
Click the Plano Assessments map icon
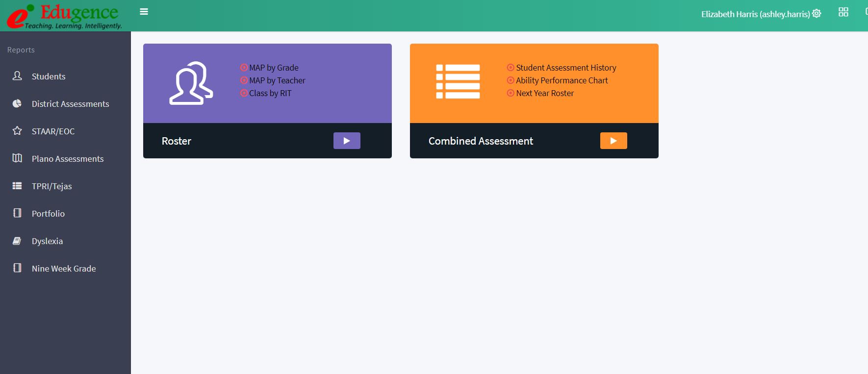[17, 158]
